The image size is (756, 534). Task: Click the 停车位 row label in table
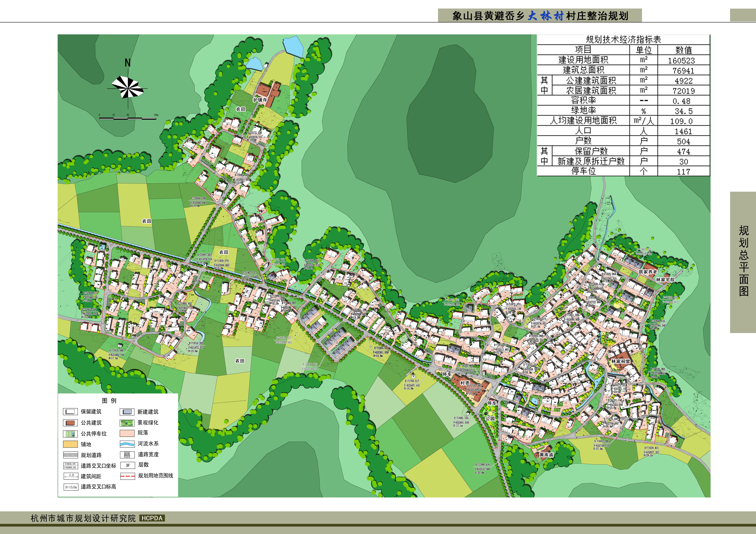click(583, 171)
